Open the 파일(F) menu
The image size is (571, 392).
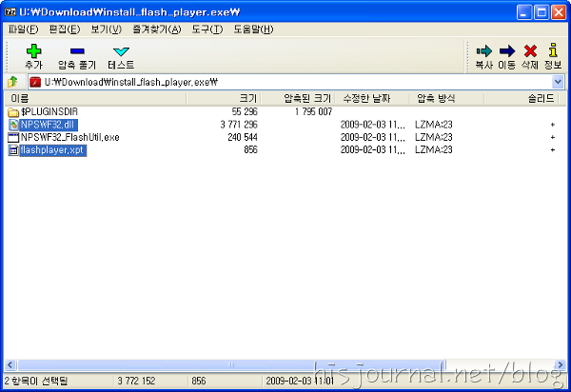tap(23, 29)
